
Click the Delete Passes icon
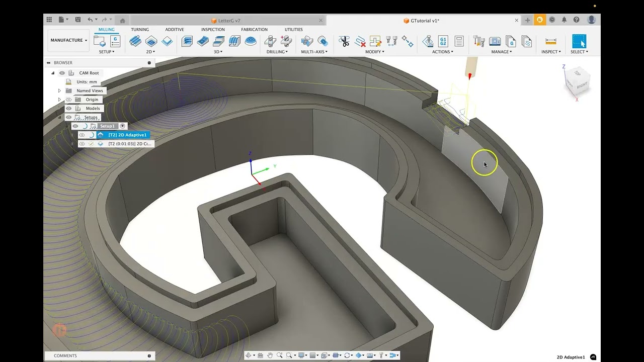pos(360,41)
